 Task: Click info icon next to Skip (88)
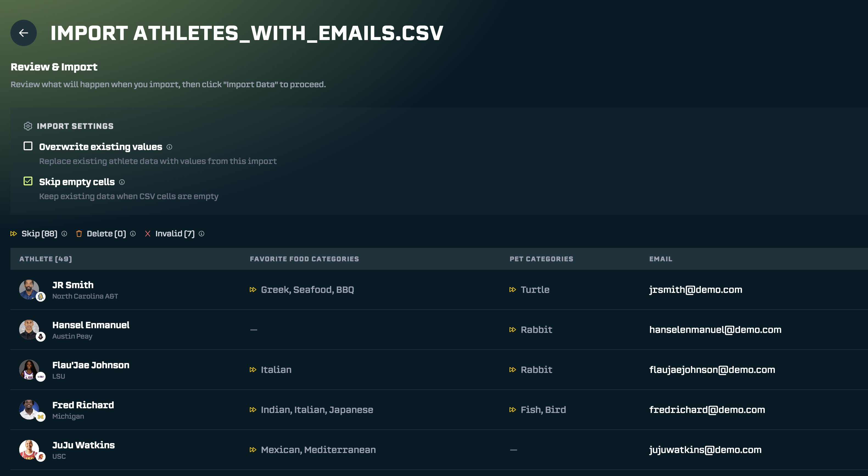coord(64,234)
